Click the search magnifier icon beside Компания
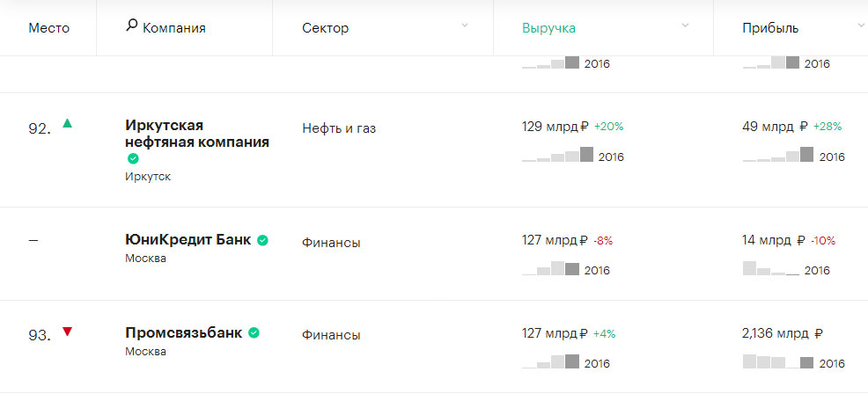 coord(132,26)
